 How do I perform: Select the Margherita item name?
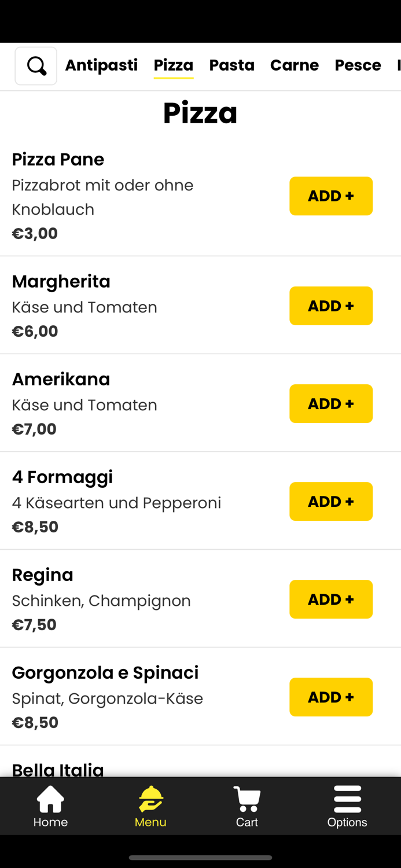(61, 281)
